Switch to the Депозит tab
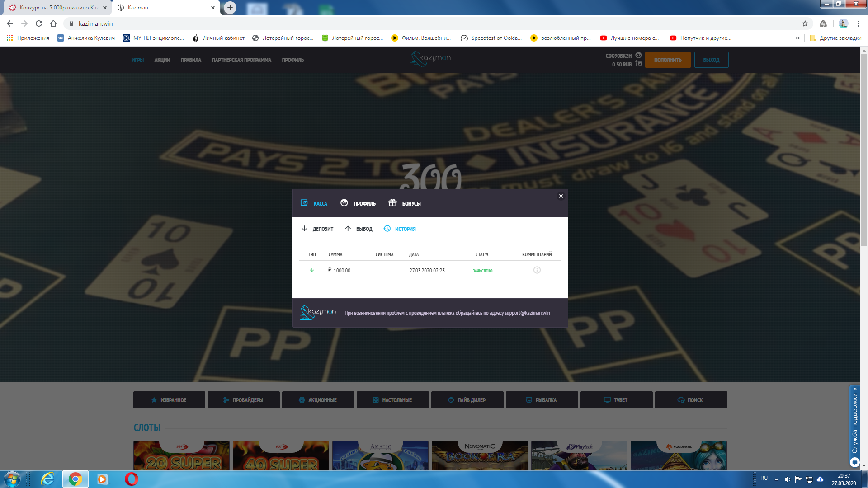The width and height of the screenshot is (868, 488). (317, 229)
